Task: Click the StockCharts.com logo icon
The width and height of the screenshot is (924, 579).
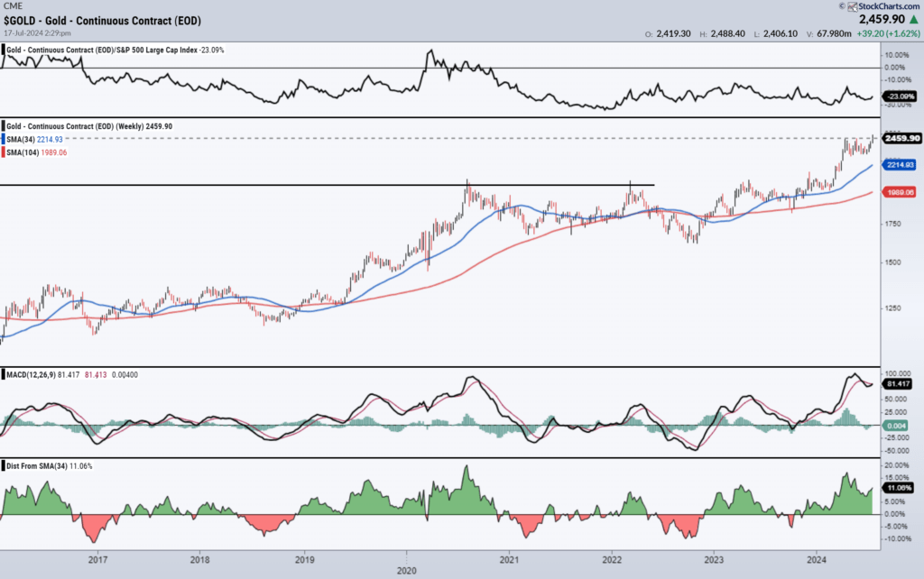Action: pos(853,9)
